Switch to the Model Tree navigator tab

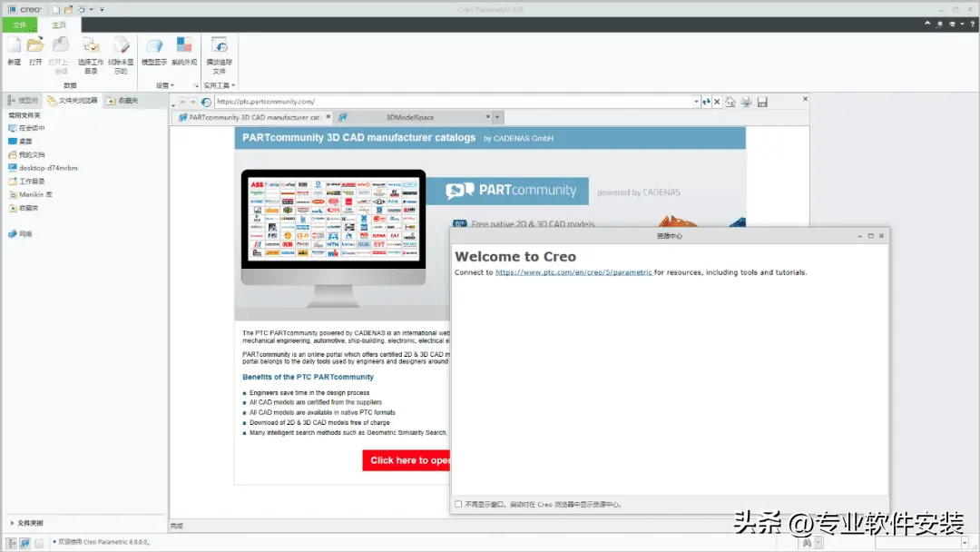(x=23, y=101)
